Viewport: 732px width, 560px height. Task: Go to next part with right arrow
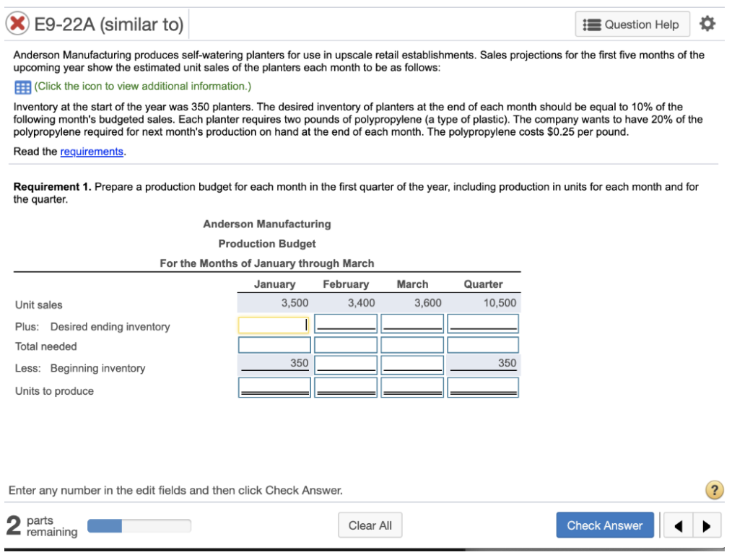[707, 525]
